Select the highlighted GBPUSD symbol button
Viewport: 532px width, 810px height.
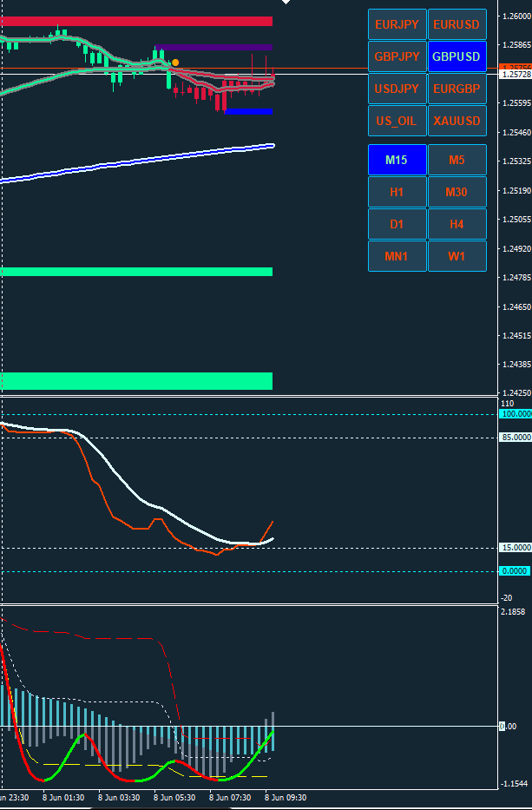[x=457, y=56]
